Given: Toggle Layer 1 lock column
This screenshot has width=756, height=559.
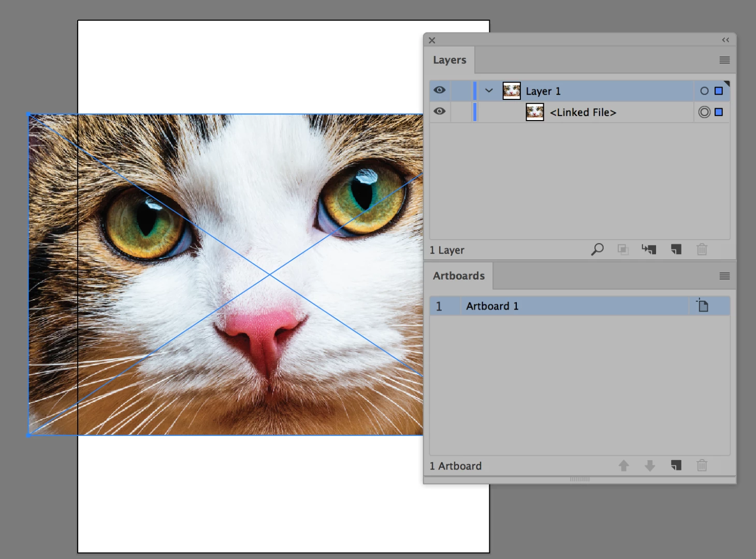Looking at the screenshot, I should 461,91.
